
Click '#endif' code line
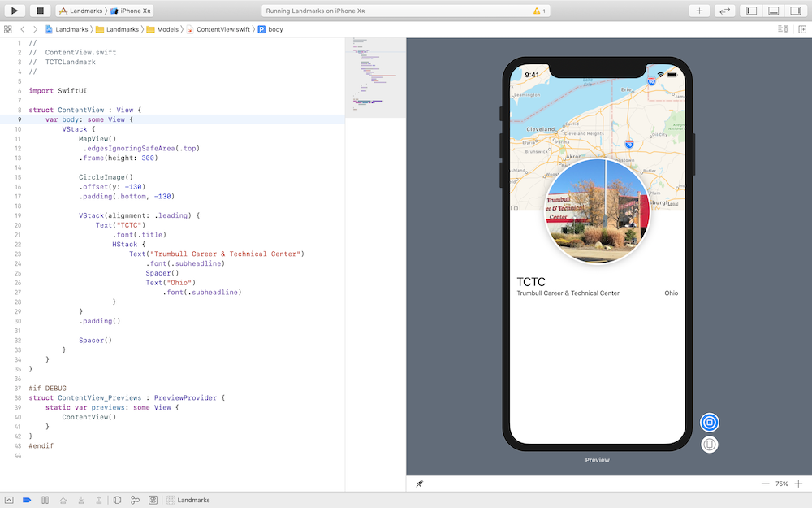(x=41, y=445)
